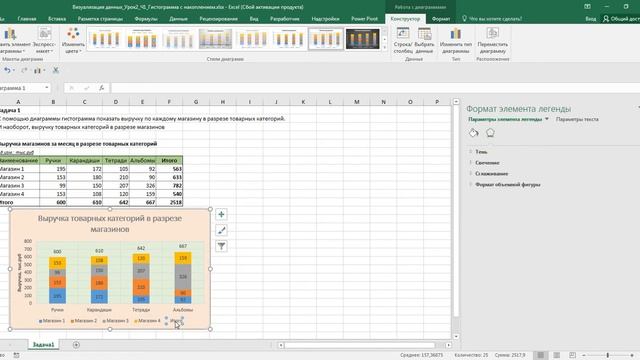This screenshot has width=640, height=360.
Task: Click the zoom slider handle
Action: [608, 356]
